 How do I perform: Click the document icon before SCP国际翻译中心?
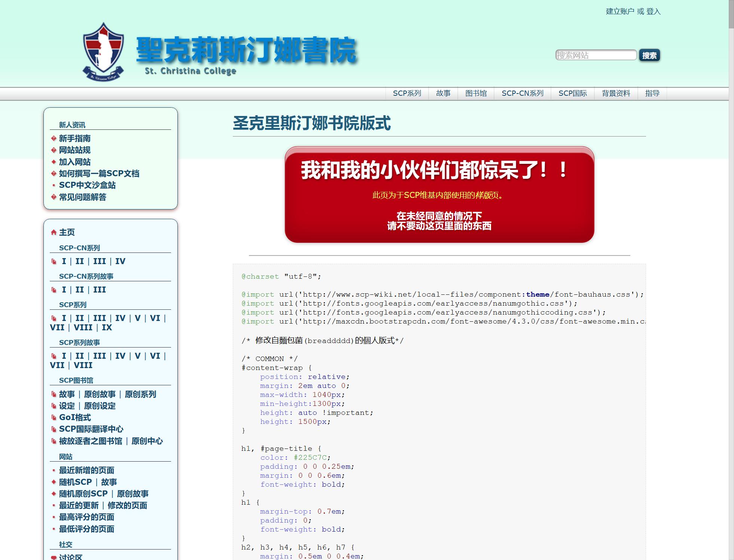coord(54,429)
